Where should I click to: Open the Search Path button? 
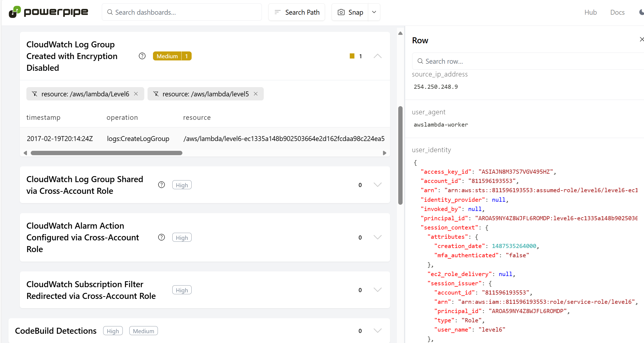point(297,12)
